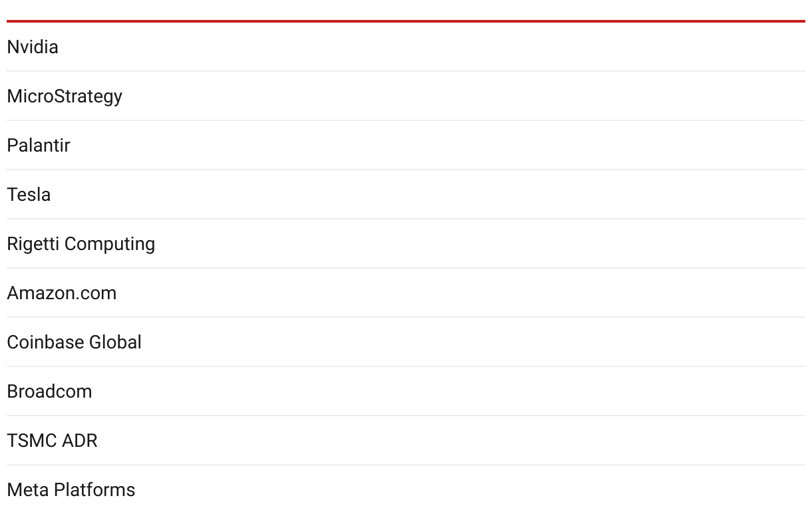Open the Nvidia stock entry
This screenshot has width=812, height=520.
[x=33, y=47]
